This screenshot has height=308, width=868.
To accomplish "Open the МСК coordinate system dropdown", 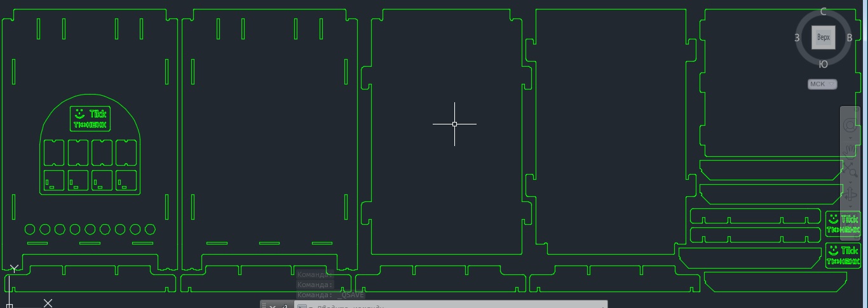I will 823,84.
